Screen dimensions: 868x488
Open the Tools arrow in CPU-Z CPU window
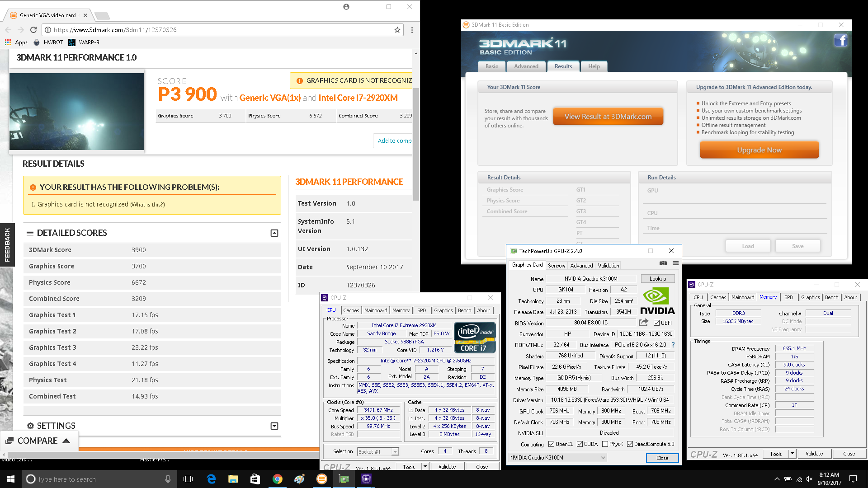point(425,467)
